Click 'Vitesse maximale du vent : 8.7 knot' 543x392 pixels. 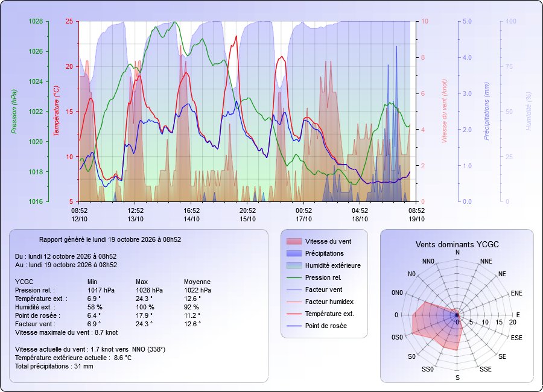66,332
